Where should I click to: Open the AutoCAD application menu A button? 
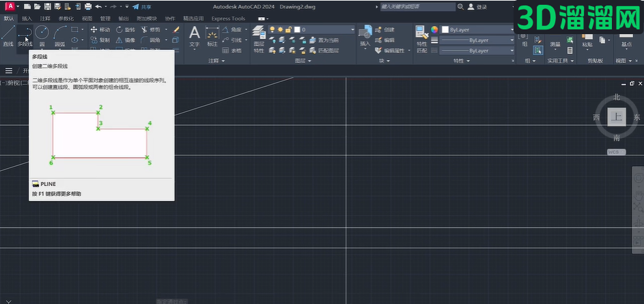[11, 7]
